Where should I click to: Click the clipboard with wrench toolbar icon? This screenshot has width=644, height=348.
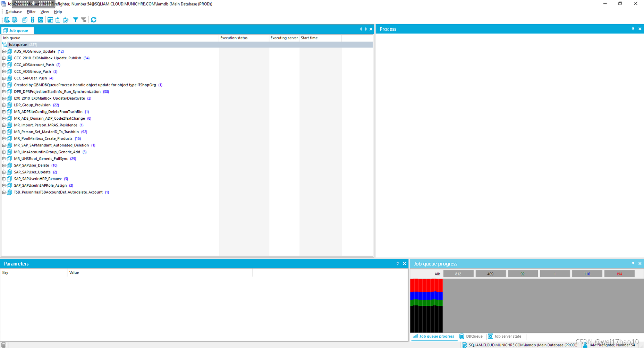click(66, 20)
